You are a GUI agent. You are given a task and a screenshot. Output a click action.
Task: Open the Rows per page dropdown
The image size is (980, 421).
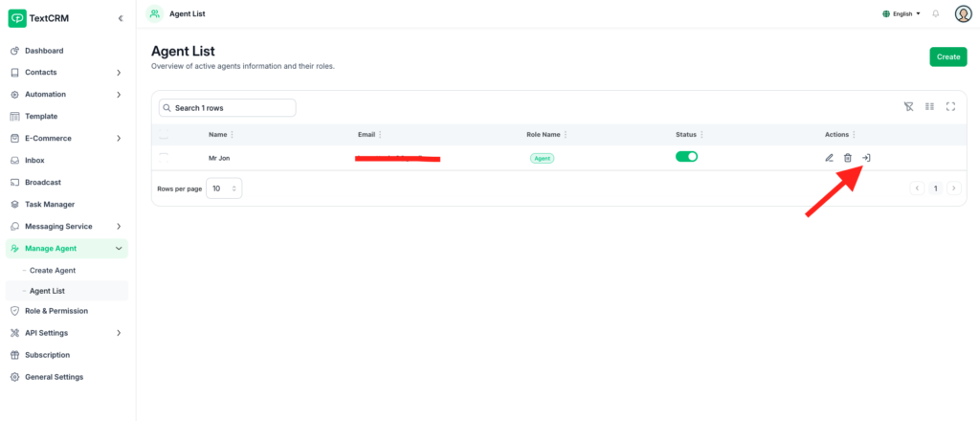tap(224, 188)
